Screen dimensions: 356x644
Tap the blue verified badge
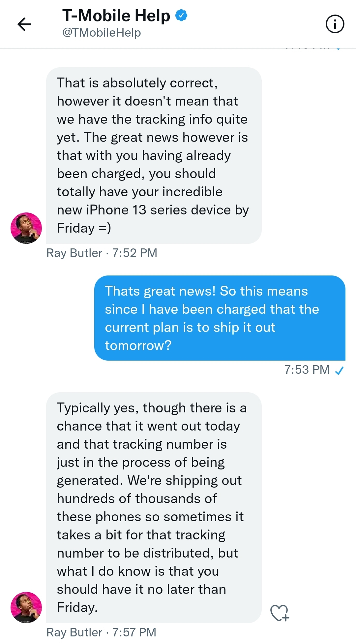(x=181, y=15)
